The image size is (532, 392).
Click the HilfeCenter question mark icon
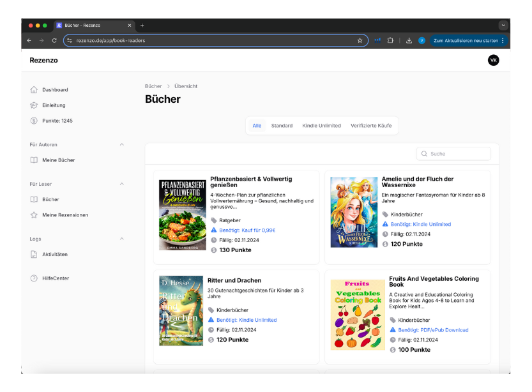coord(34,278)
